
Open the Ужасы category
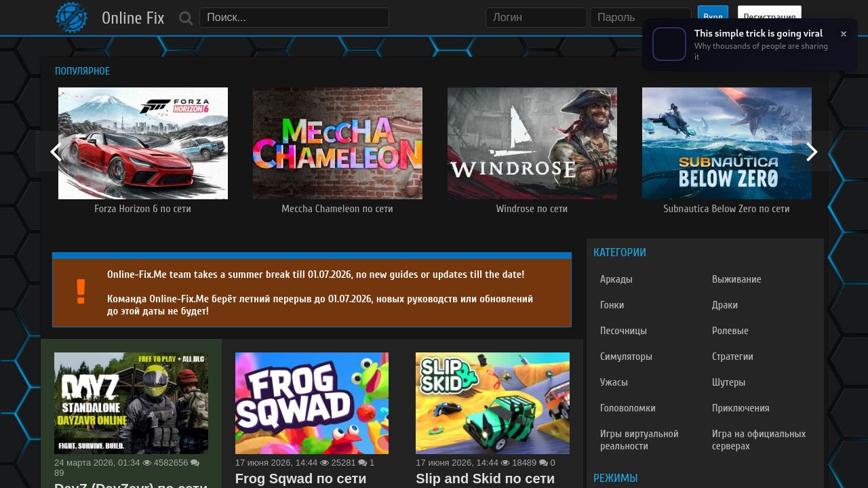point(614,382)
